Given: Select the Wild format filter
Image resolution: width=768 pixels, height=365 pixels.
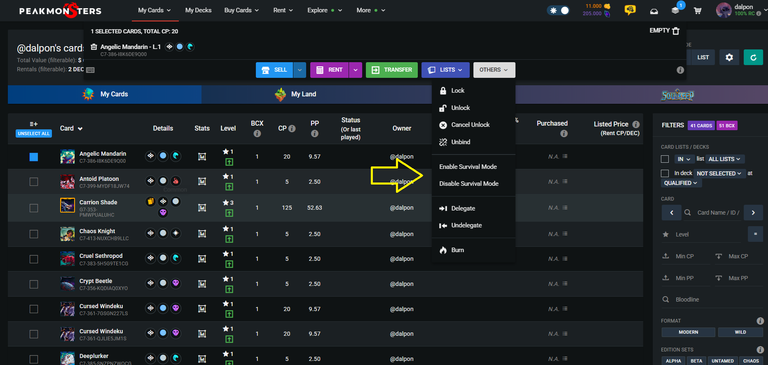Looking at the screenshot, I should click(740, 332).
